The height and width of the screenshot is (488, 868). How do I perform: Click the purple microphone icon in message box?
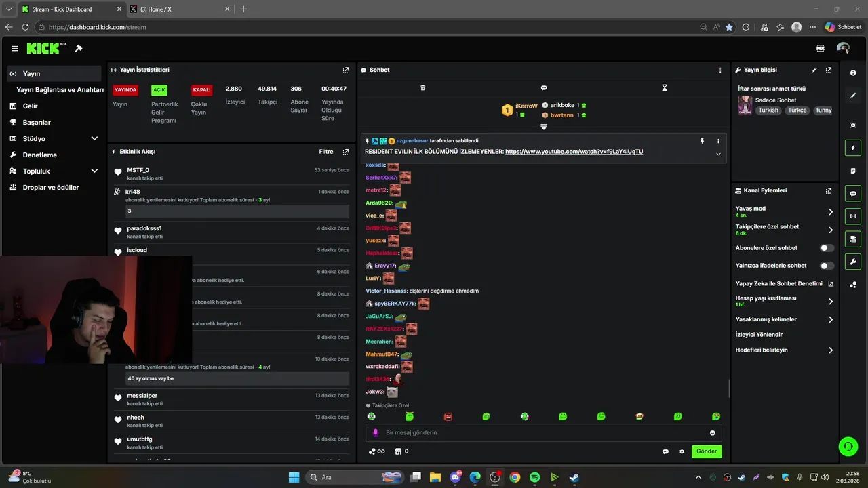(x=376, y=433)
